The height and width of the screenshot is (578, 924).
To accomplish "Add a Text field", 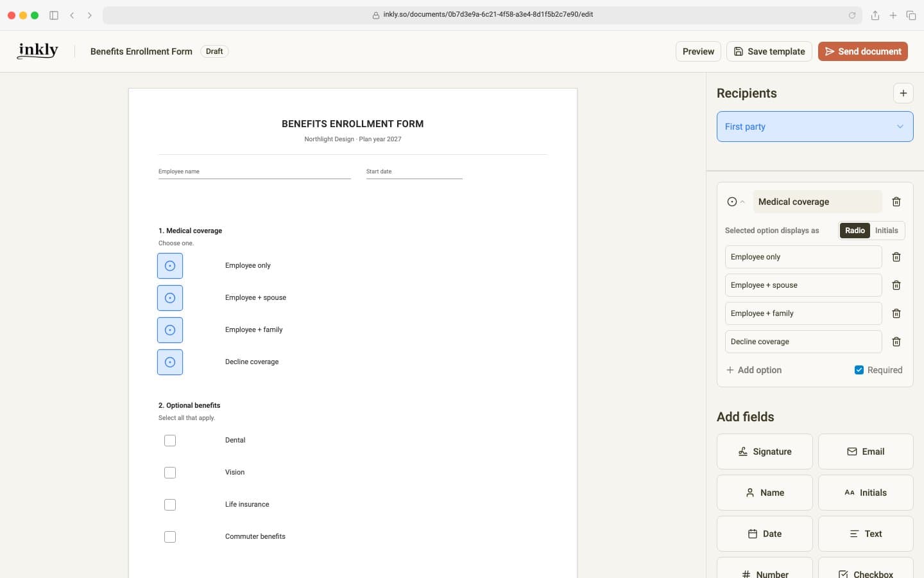I will tap(866, 534).
